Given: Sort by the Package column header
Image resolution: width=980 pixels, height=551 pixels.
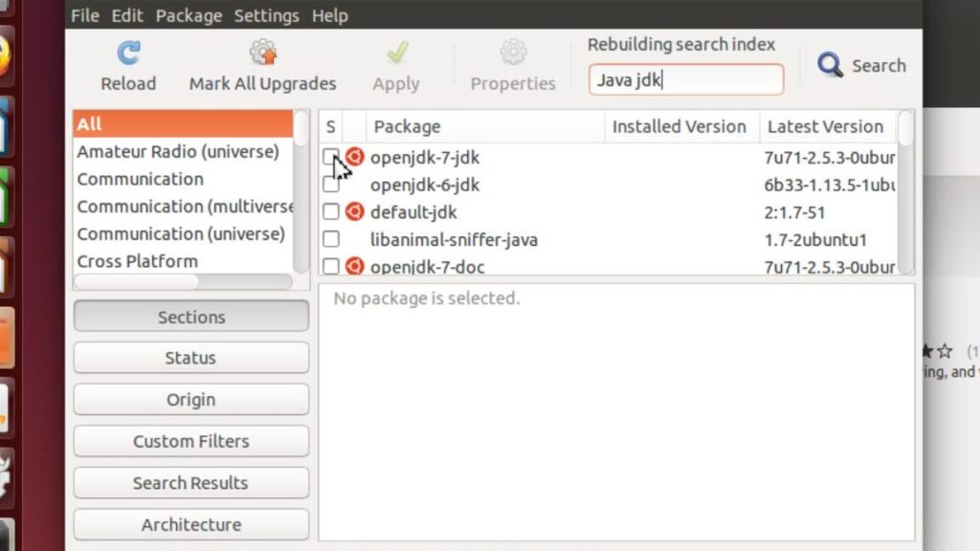Looking at the screenshot, I should click(485, 127).
